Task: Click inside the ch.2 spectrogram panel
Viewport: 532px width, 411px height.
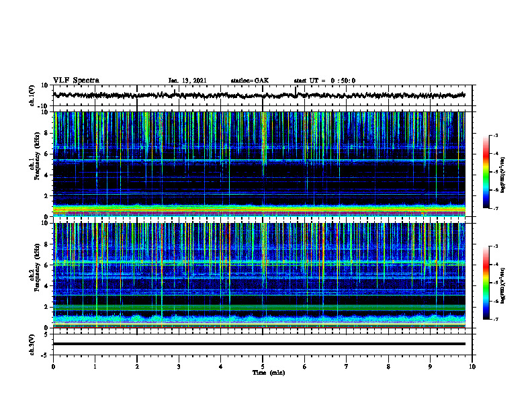Action: click(259, 275)
